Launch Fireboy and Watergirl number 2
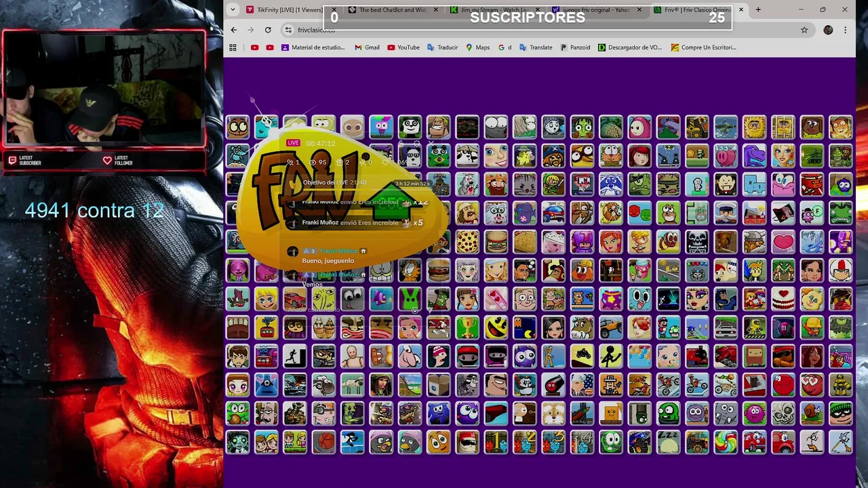This screenshot has height=488, width=868. click(x=524, y=441)
